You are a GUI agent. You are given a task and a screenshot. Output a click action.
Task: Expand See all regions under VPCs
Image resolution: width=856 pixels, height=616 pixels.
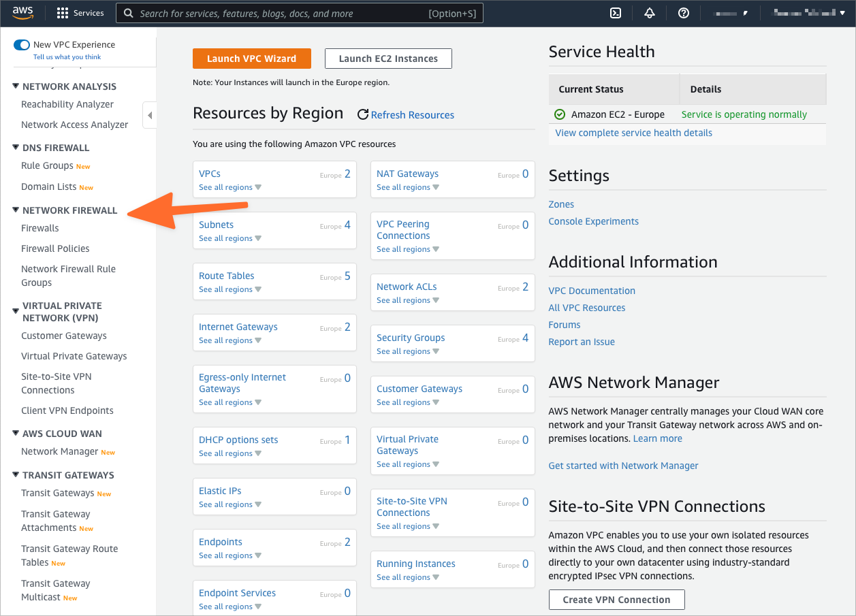[x=230, y=187]
